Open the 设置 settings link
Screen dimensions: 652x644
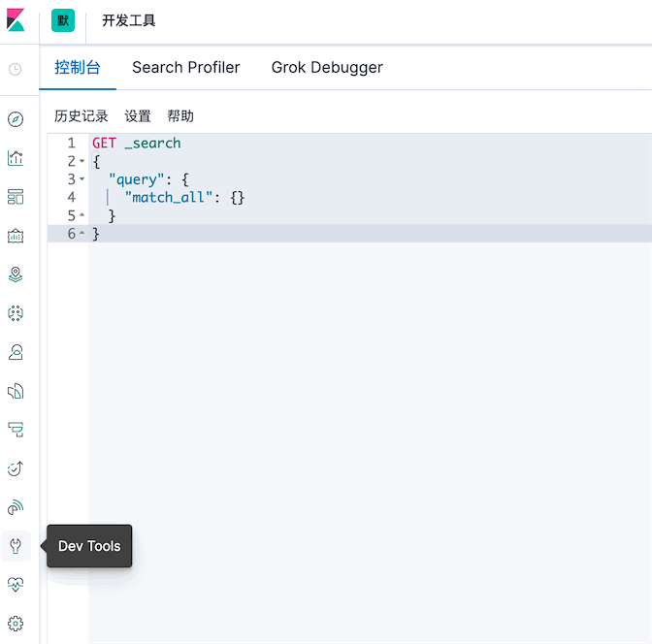[138, 116]
